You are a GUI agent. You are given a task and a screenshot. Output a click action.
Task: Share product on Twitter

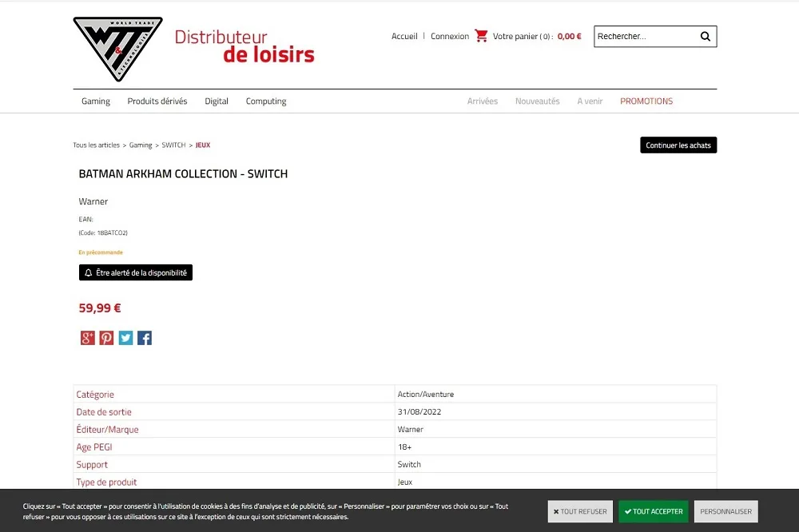(x=126, y=338)
